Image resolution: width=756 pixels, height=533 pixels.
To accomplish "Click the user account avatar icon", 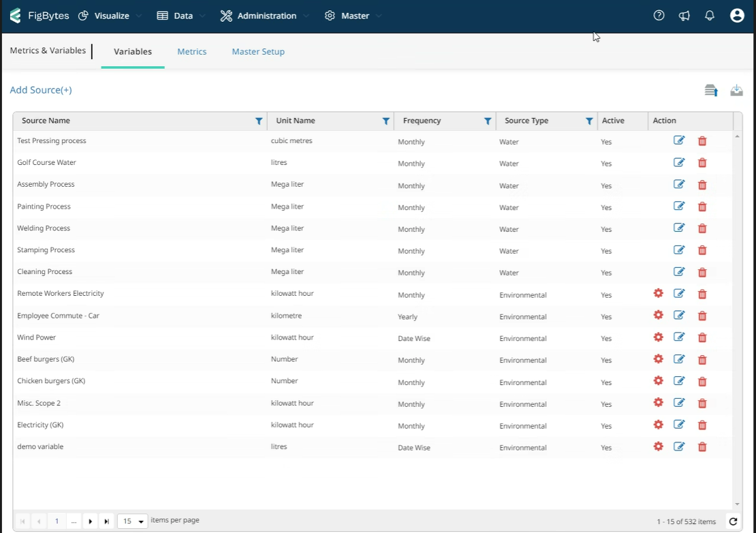I will pos(737,14).
